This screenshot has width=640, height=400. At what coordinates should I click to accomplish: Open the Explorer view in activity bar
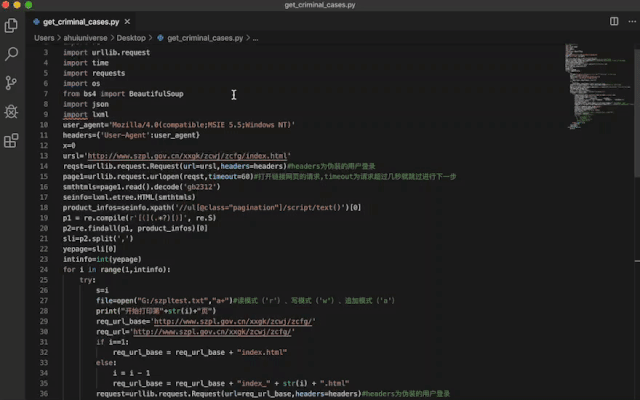point(12,24)
